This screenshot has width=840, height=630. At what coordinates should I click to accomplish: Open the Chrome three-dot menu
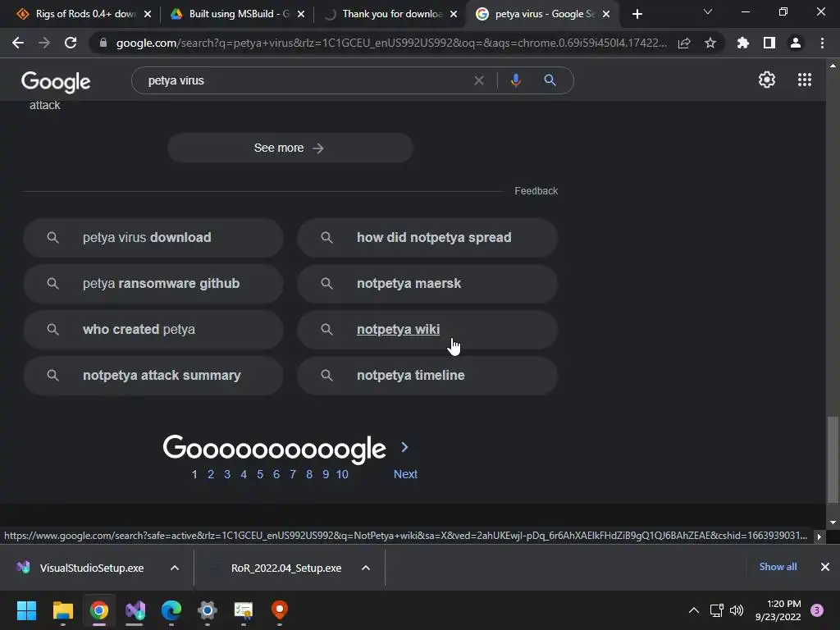[822, 43]
